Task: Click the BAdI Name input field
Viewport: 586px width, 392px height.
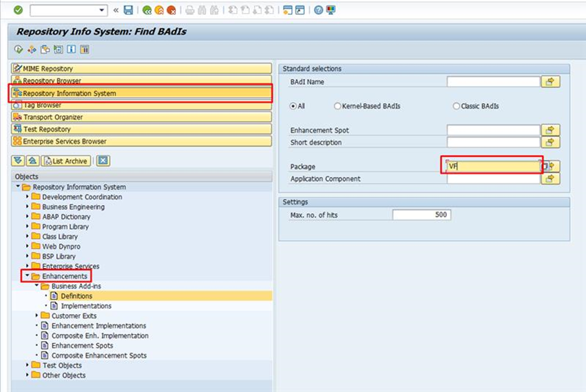Action: tap(493, 82)
